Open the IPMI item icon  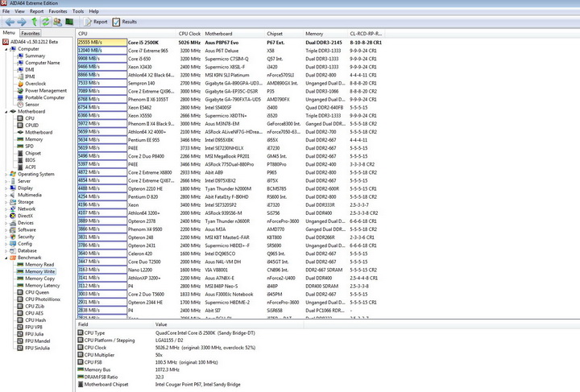20,76
